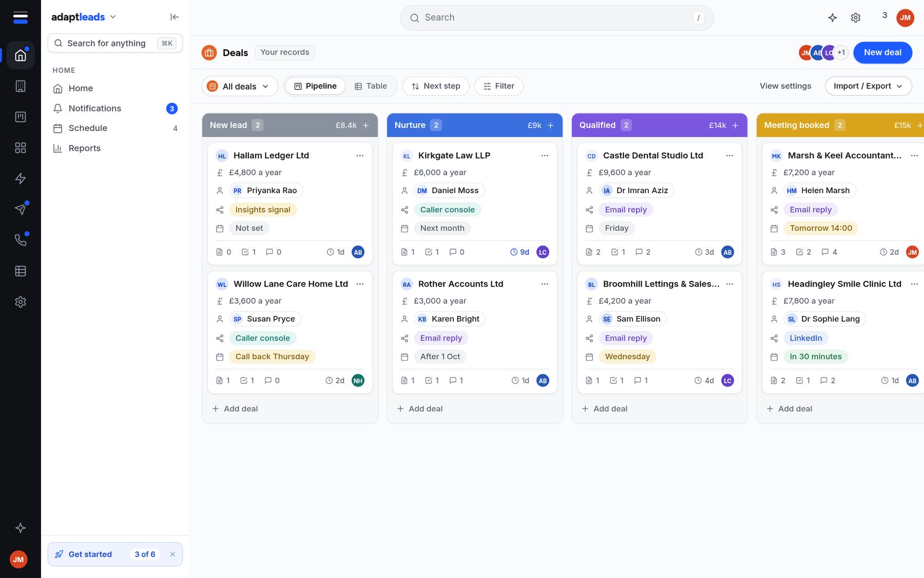
Task: Open the lightning bolt automations icon
Action: tap(21, 179)
